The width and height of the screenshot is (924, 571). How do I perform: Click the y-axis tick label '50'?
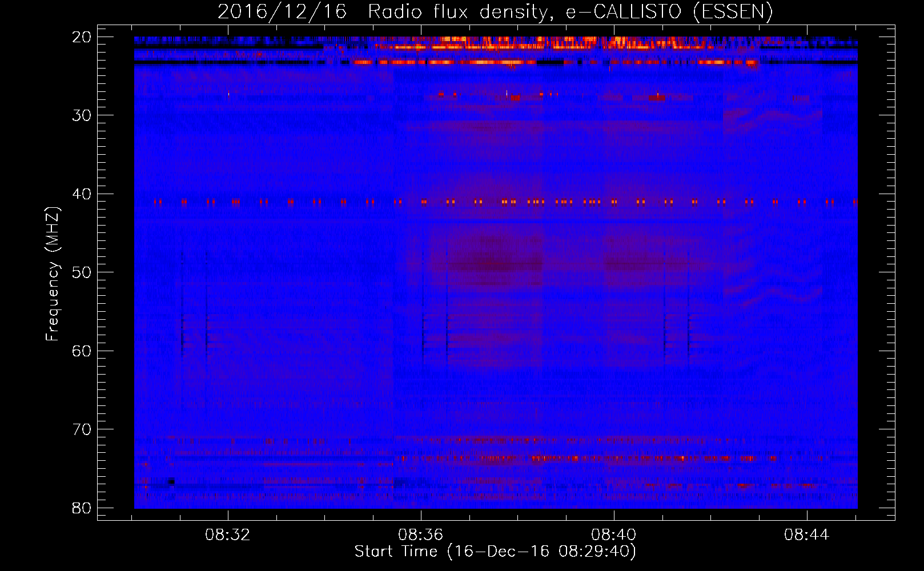pyautogui.click(x=82, y=272)
